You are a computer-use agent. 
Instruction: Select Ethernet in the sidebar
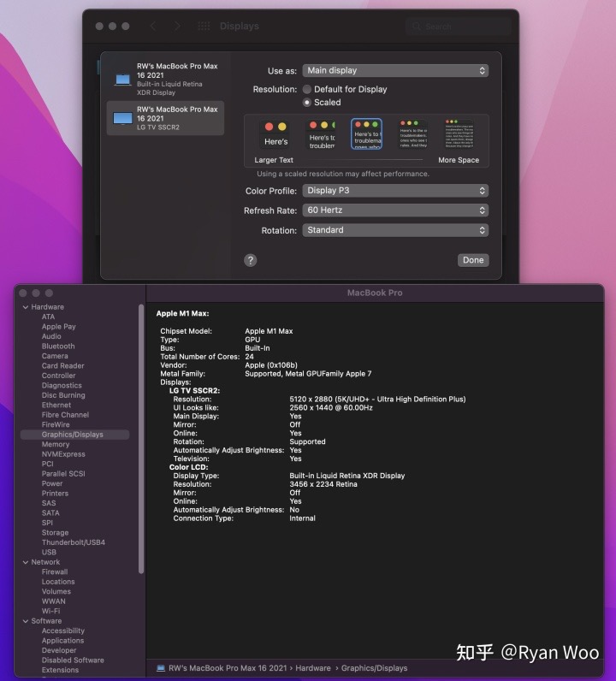click(x=56, y=406)
